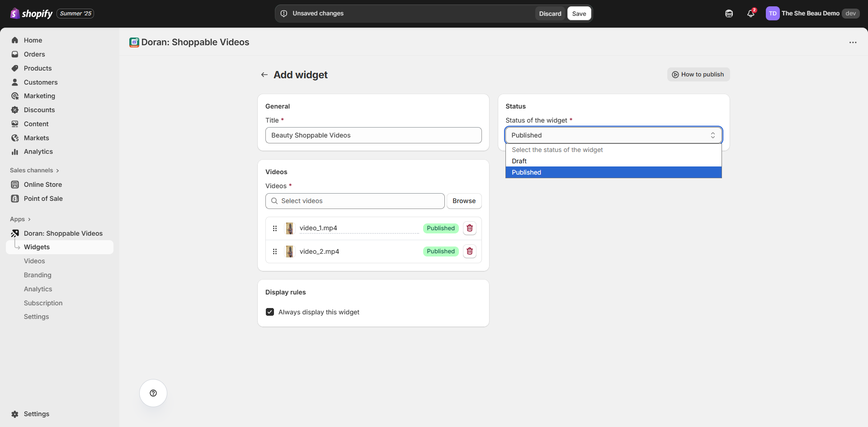Click the drag handle for video_1.mp4

pos(275,228)
